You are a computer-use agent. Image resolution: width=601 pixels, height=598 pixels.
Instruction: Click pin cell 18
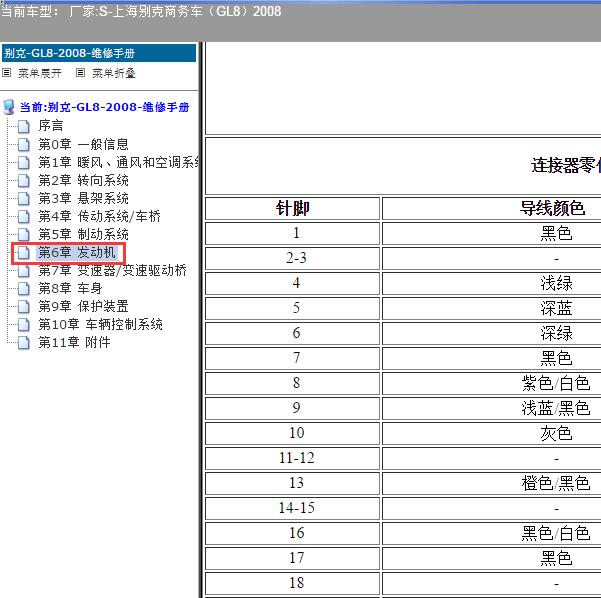click(292, 583)
